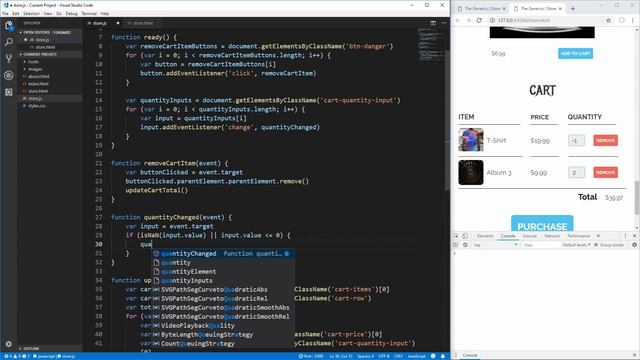Click the browser forward arrow
This screenshot has height=360, width=640.
point(469,20)
